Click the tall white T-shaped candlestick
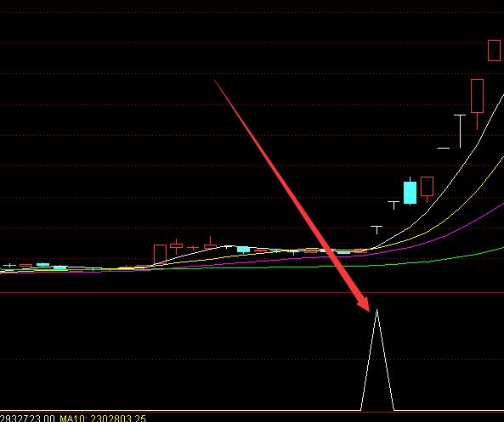The width and height of the screenshot is (504, 422). [460, 131]
